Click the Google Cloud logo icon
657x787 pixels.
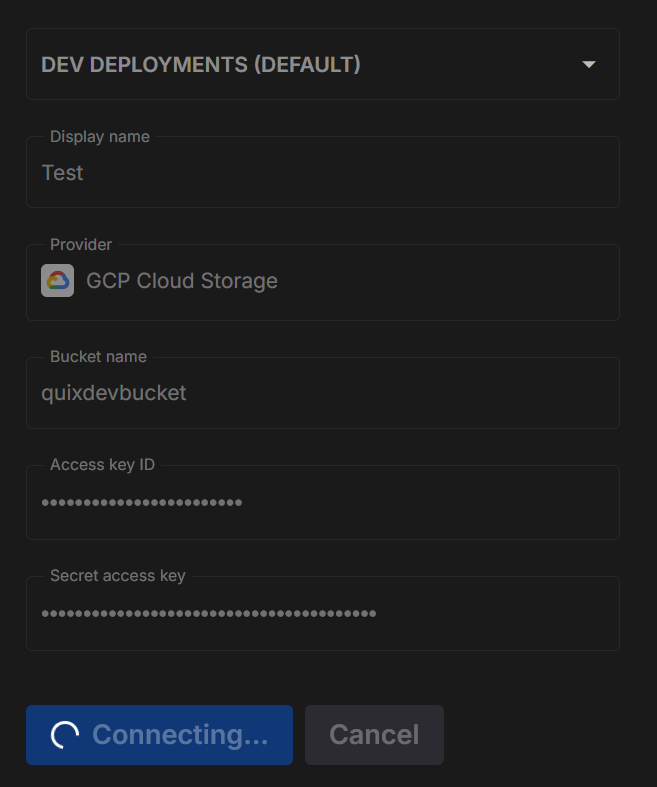57,281
